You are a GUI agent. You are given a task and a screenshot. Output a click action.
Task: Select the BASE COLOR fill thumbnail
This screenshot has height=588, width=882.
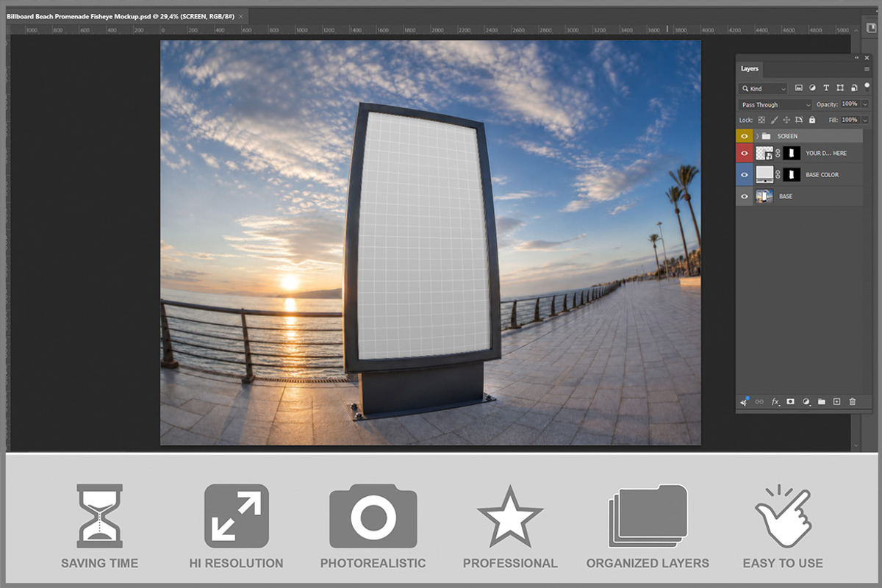point(764,174)
